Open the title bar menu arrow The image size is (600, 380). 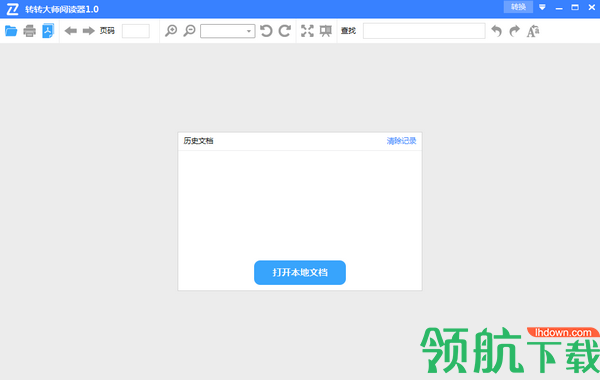click(x=542, y=7)
